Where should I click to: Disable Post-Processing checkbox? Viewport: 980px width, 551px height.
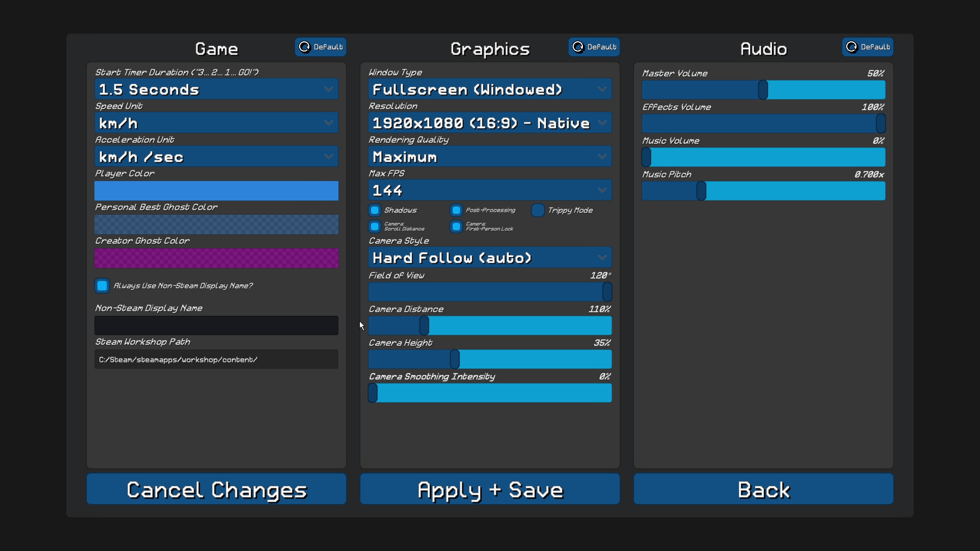(456, 210)
